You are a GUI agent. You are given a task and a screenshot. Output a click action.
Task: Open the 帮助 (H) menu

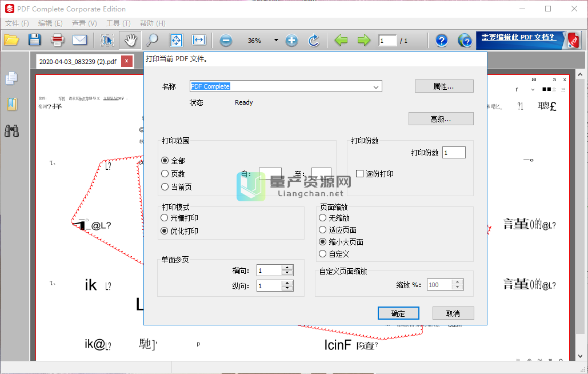[153, 23]
